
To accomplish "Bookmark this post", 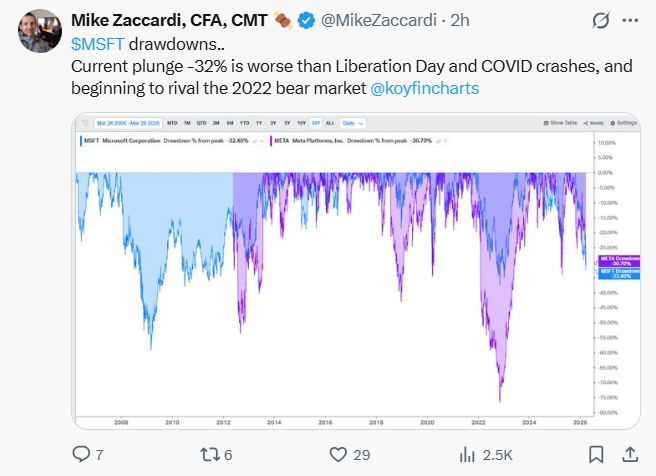I will click(594, 455).
